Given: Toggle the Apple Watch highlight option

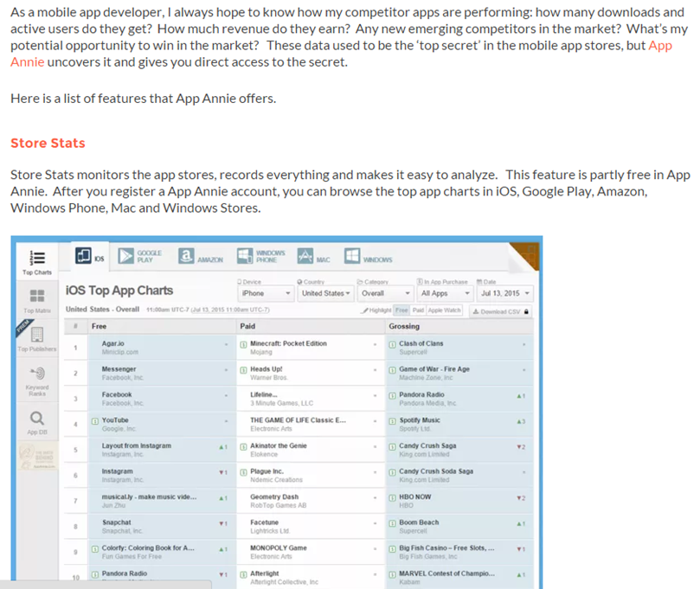Looking at the screenshot, I should click(445, 310).
